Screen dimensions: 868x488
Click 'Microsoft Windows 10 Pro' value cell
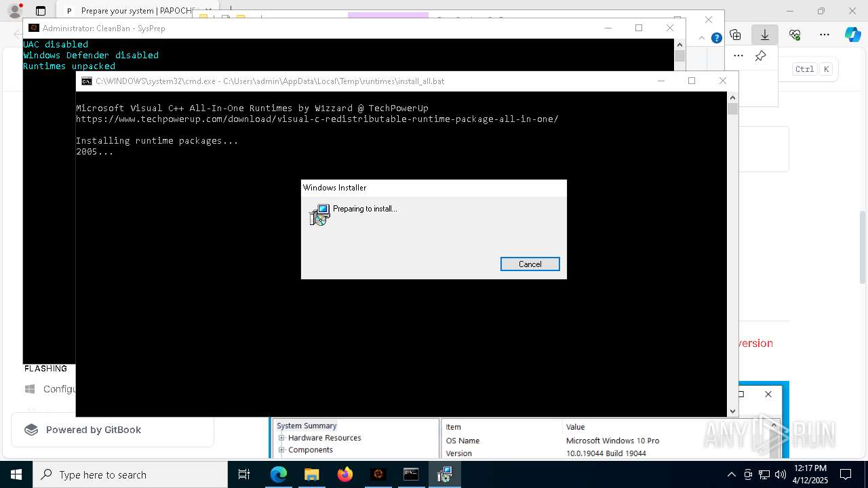click(x=612, y=441)
